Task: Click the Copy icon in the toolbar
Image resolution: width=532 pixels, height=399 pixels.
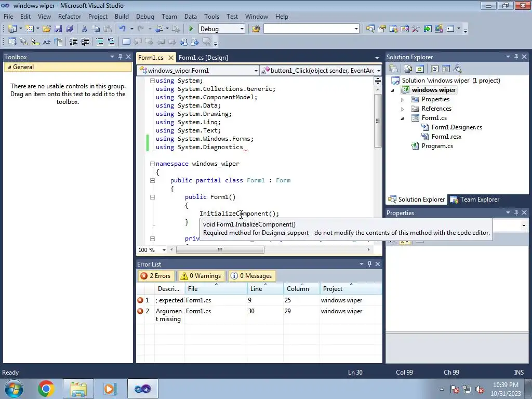Action: pos(96,29)
